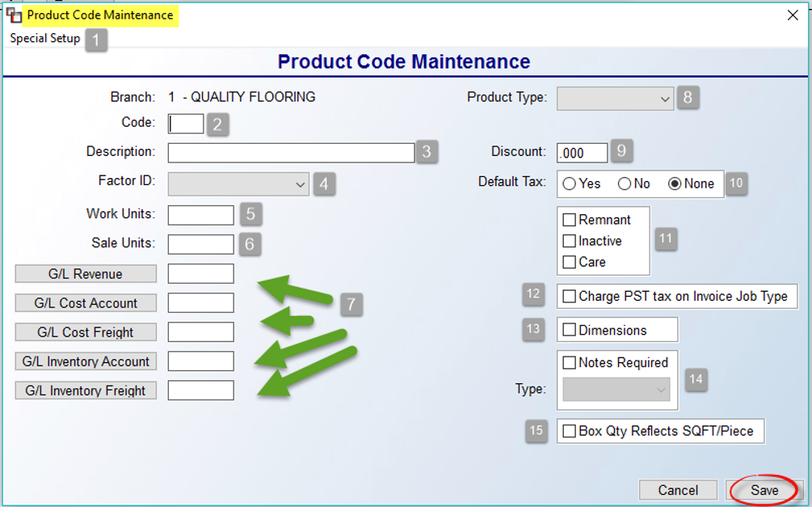Viewport: 812px width, 507px height.
Task: Open the Type dropdown under Notes Required
Action: coord(616,389)
